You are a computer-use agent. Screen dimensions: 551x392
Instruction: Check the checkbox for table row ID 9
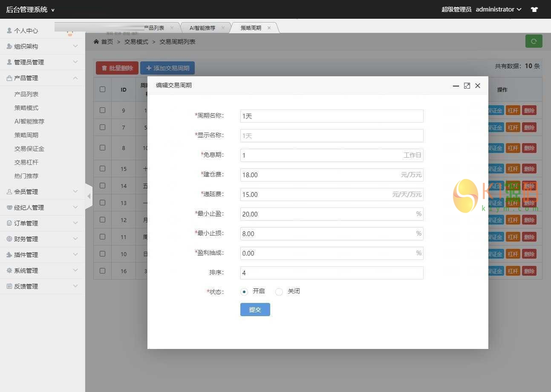102,110
